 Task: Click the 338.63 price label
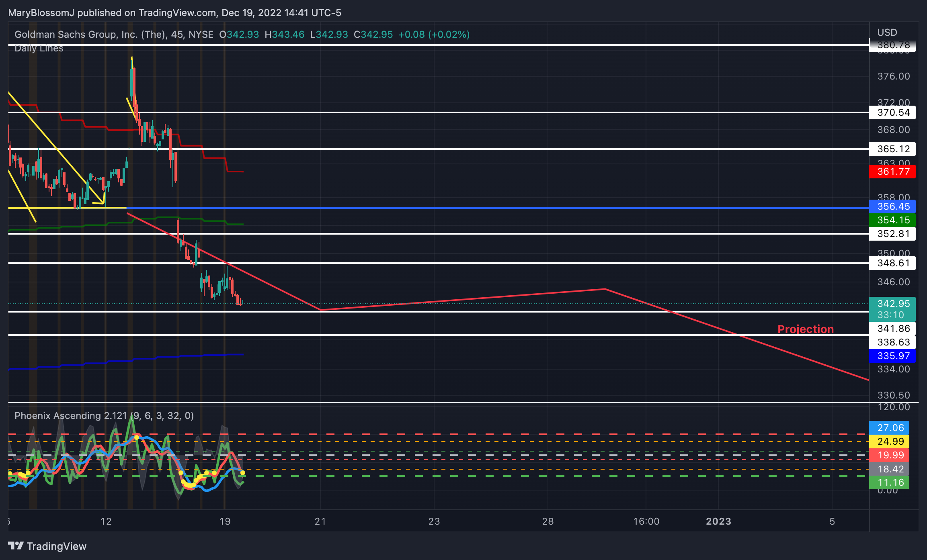[892, 342]
